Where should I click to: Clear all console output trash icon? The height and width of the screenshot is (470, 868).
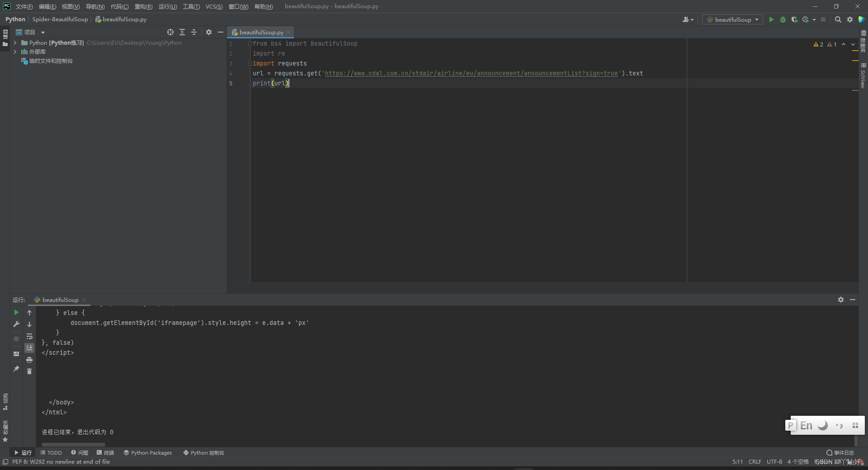tap(29, 371)
